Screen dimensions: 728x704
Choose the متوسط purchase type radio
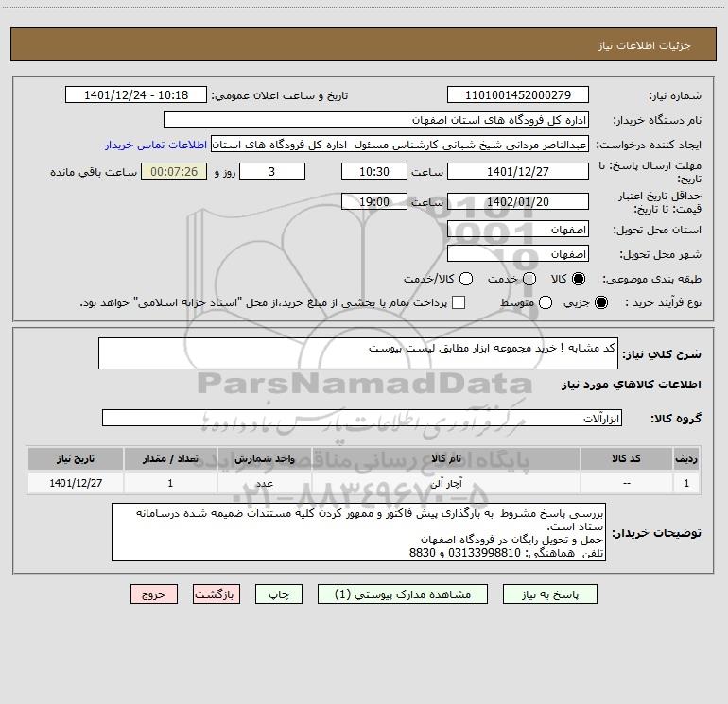tap(546, 302)
